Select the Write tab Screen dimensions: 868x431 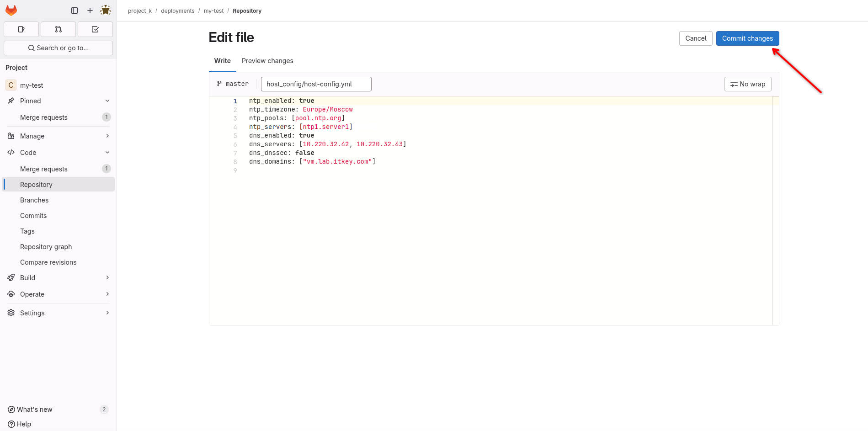(x=222, y=61)
